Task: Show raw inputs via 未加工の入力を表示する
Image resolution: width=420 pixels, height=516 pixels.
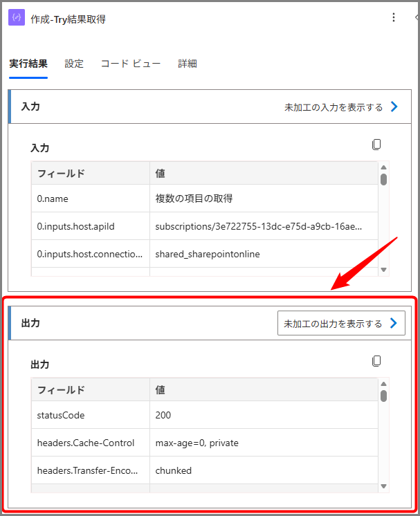Action: [x=334, y=107]
